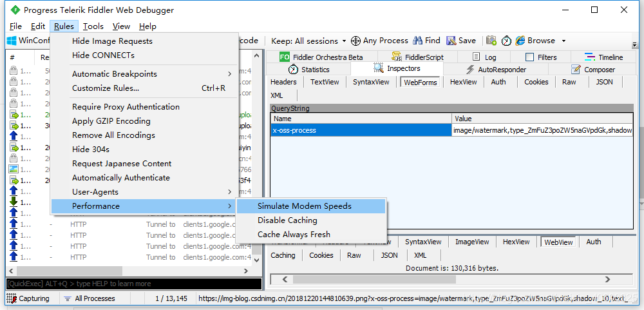Choose Disable Caching option
The image size is (644, 310).
287,220
